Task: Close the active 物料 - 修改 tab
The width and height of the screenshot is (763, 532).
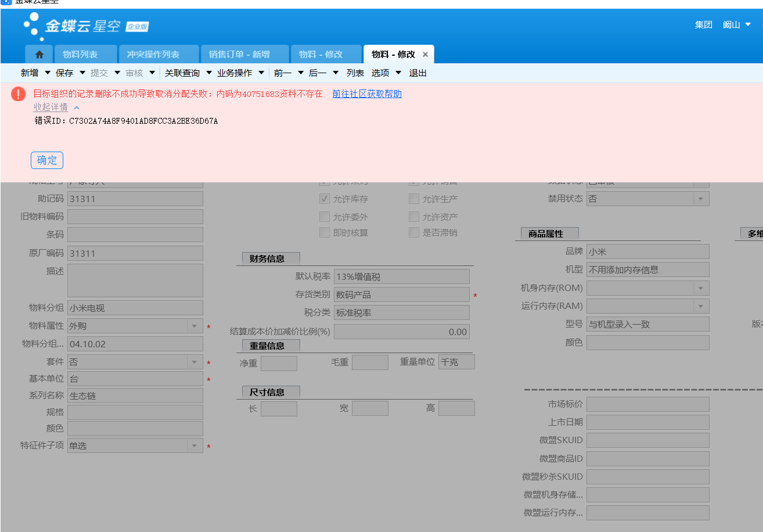Action: coord(425,55)
